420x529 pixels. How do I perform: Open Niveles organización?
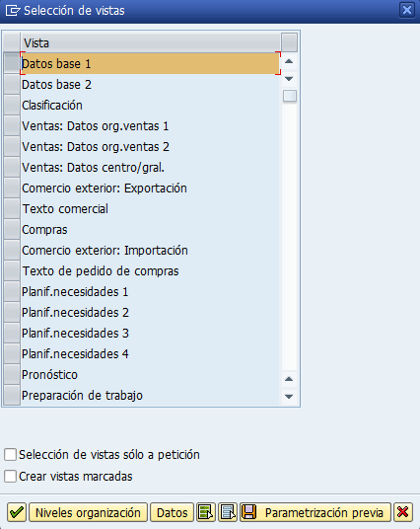pyautogui.click(x=88, y=512)
